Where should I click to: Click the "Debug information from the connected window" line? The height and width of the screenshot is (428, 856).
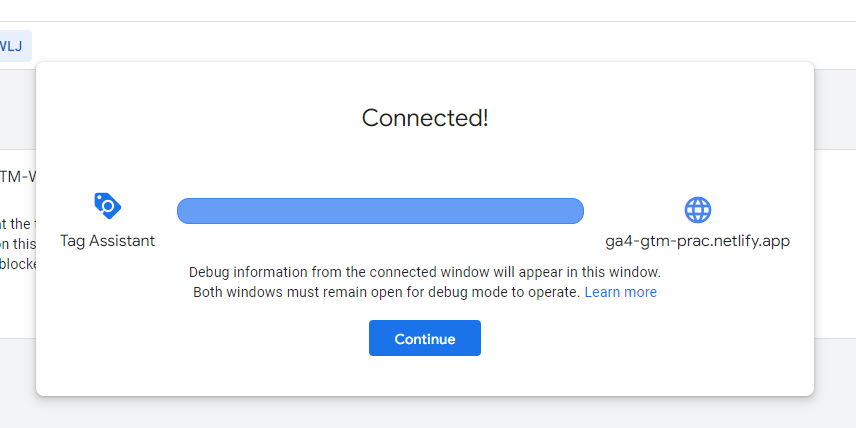[x=425, y=272]
